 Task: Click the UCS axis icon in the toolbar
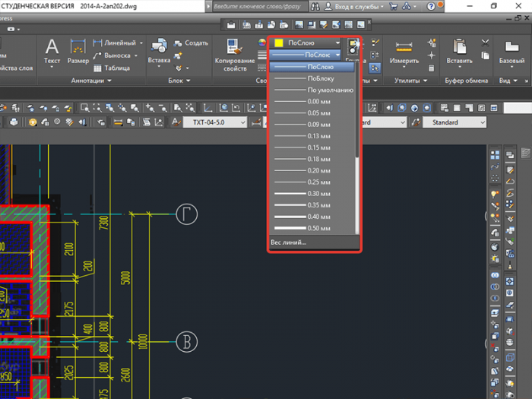click(x=207, y=108)
